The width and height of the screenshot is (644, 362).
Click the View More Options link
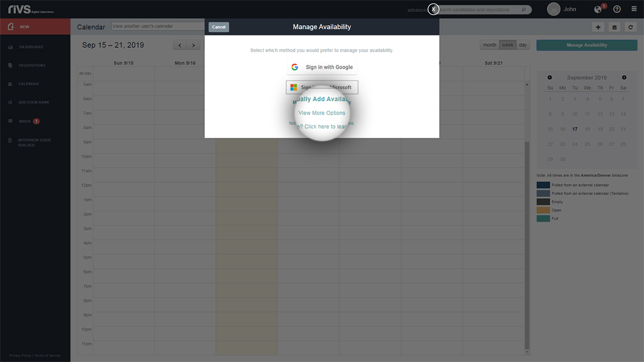[x=322, y=113]
